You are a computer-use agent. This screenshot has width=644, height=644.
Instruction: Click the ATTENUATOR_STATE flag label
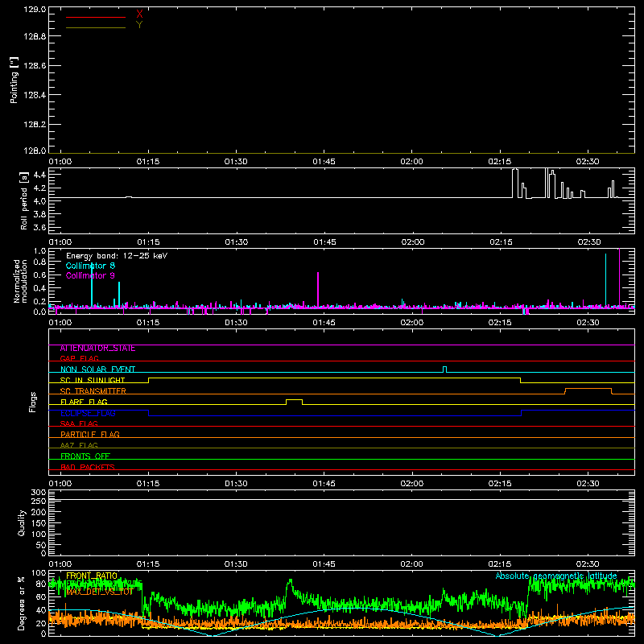[x=97, y=349]
